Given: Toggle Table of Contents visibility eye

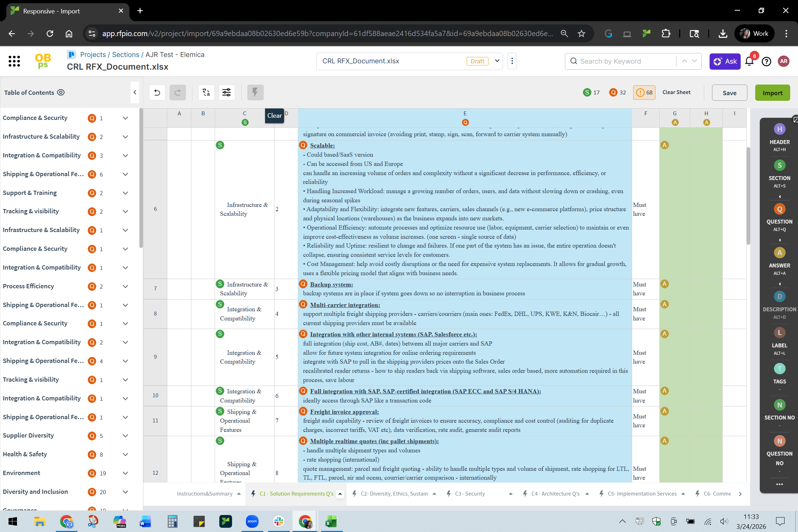Looking at the screenshot, I should point(61,92).
